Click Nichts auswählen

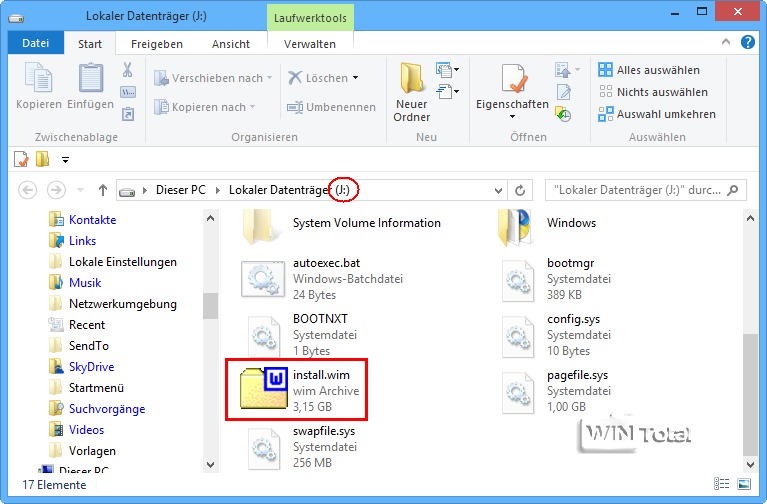653,92
